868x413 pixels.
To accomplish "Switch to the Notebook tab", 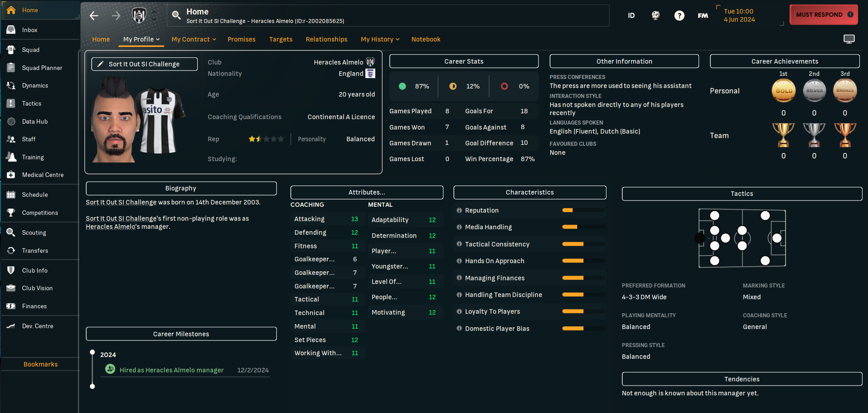I will pos(426,39).
